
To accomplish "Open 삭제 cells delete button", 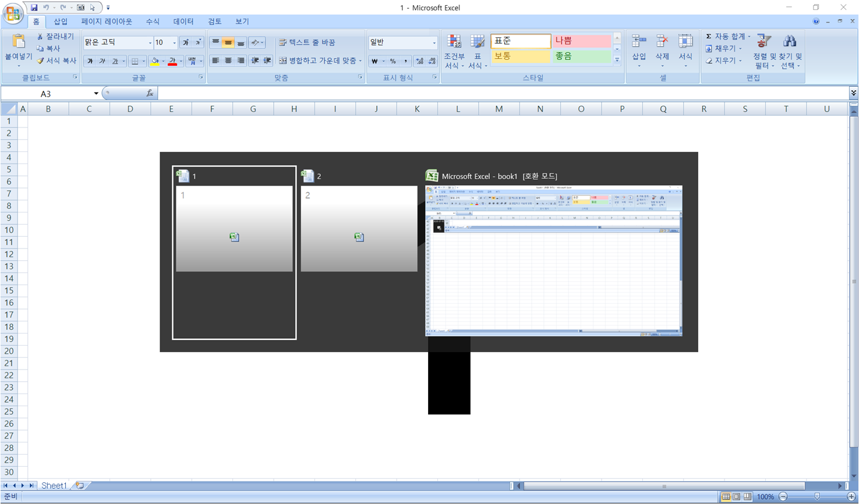I will (662, 50).
